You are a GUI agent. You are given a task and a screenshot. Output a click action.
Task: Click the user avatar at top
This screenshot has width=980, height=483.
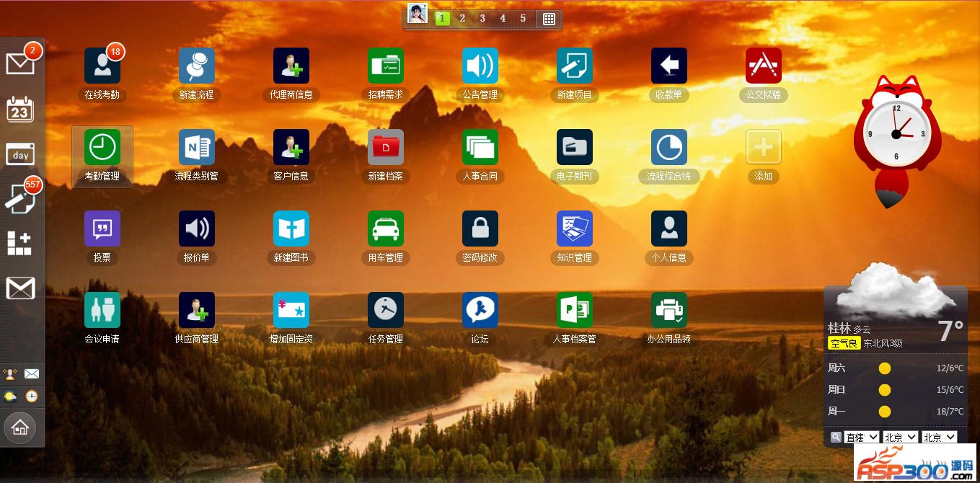tap(418, 13)
